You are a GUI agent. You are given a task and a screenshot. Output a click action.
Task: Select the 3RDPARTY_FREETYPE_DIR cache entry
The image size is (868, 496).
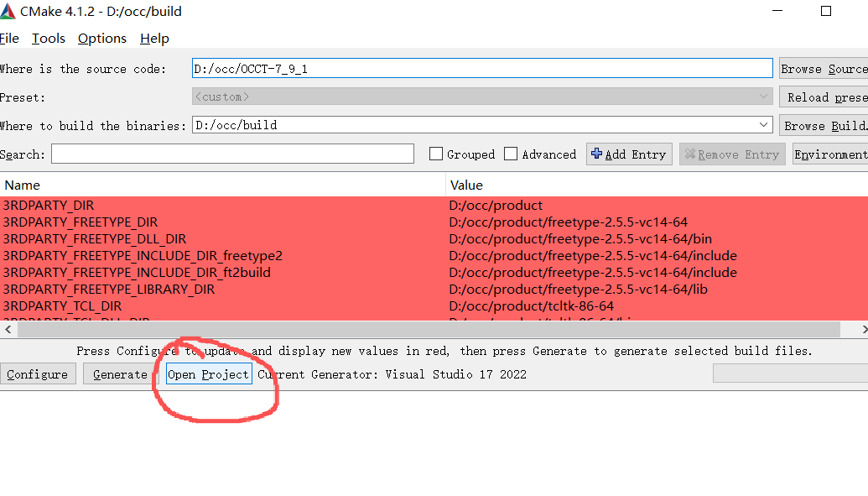pos(94,220)
